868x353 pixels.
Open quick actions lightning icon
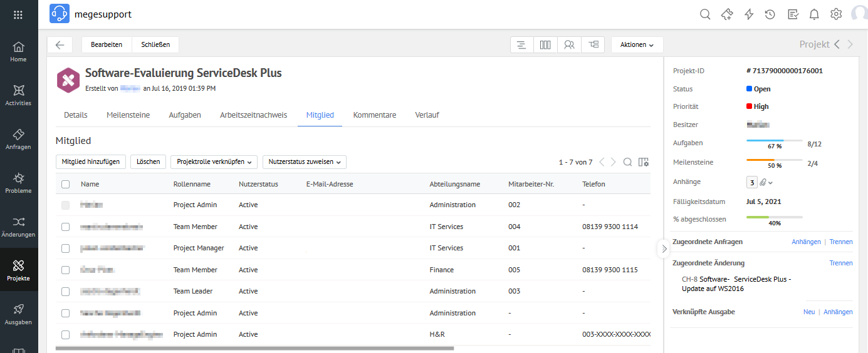tap(749, 14)
